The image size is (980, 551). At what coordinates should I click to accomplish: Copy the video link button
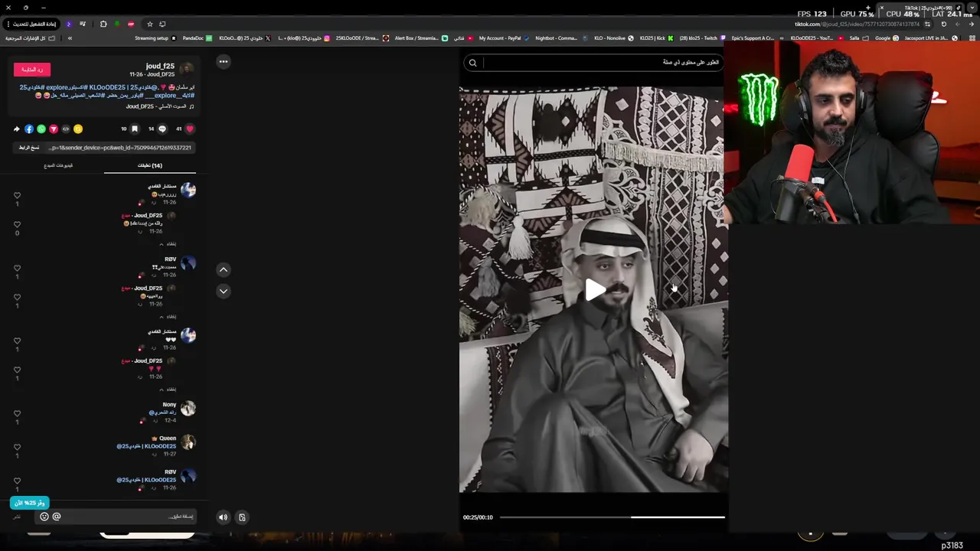click(29, 148)
